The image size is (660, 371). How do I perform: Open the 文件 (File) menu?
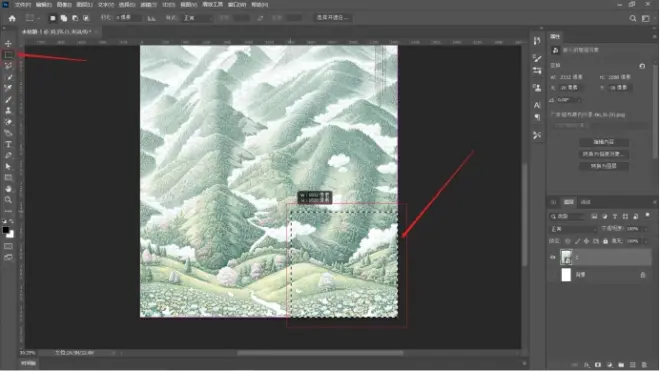coord(23,5)
